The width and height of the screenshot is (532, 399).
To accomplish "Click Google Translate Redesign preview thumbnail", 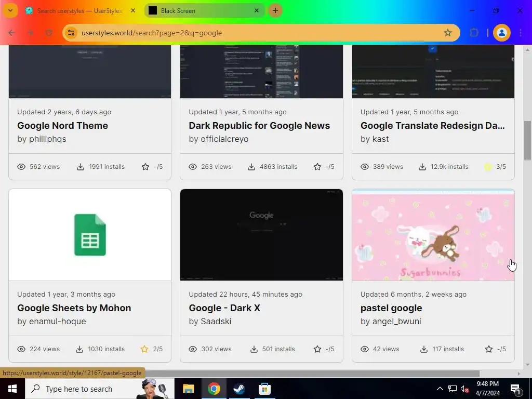I will pyautogui.click(x=433, y=72).
